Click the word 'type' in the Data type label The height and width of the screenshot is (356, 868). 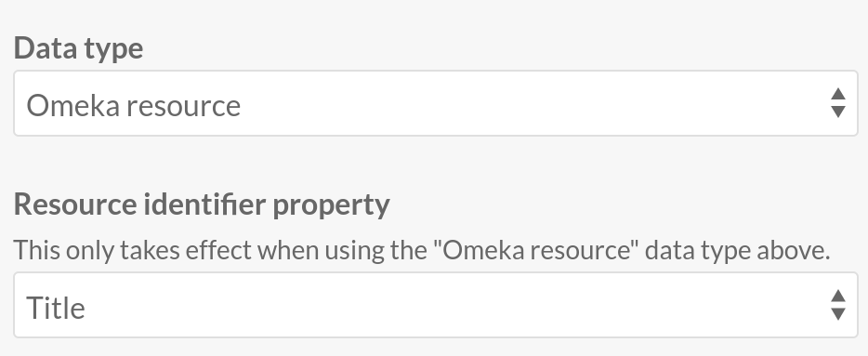[x=113, y=50]
